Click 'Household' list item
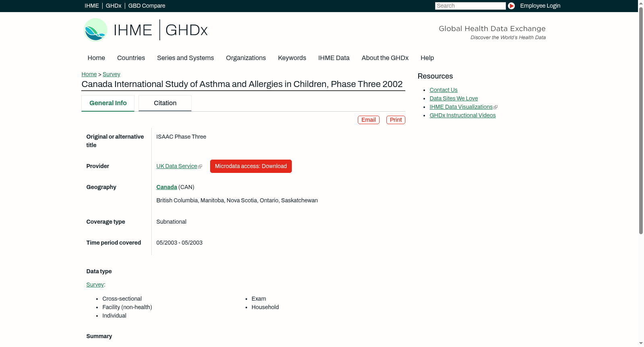The height and width of the screenshot is (347, 644). tap(265, 307)
